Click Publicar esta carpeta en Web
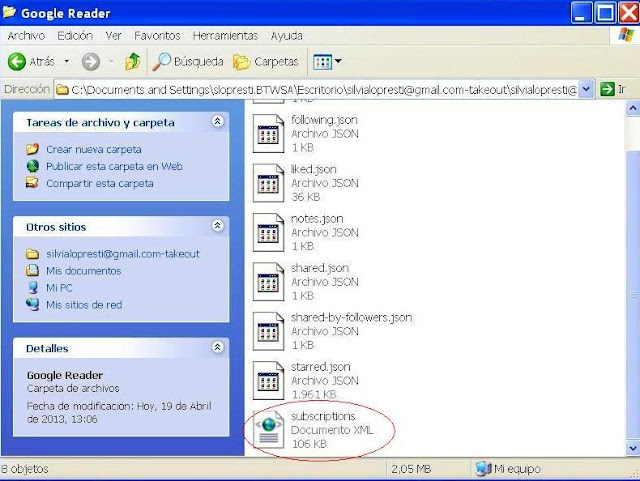This screenshot has width=640, height=481. tap(114, 166)
